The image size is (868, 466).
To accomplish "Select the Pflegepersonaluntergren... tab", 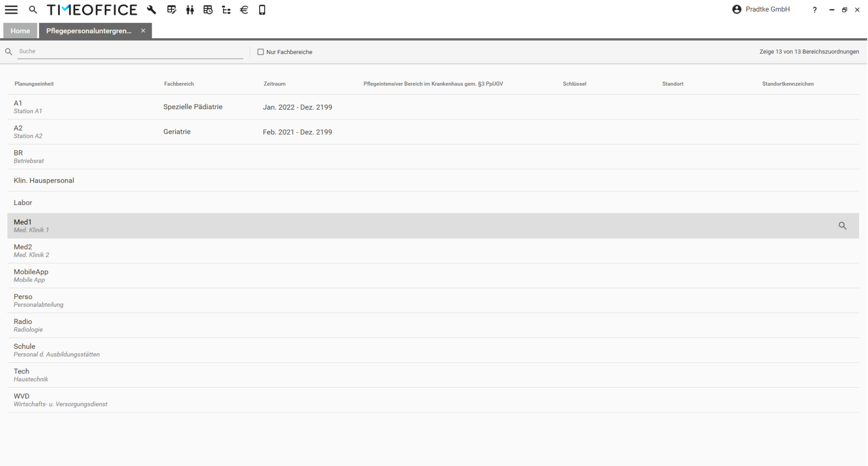I will [x=89, y=31].
